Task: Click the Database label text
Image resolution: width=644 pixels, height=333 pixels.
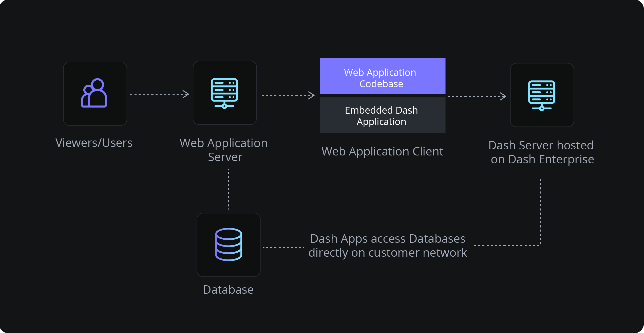Action: click(228, 290)
